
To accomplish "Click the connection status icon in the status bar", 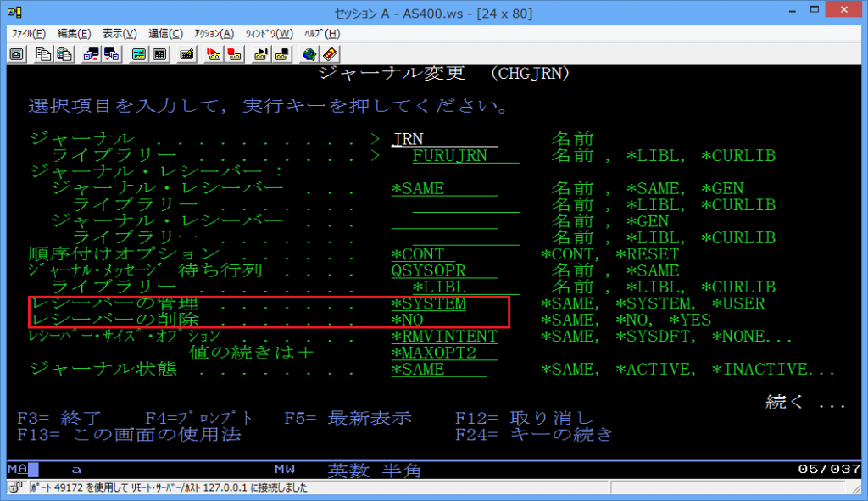I will coord(16,487).
